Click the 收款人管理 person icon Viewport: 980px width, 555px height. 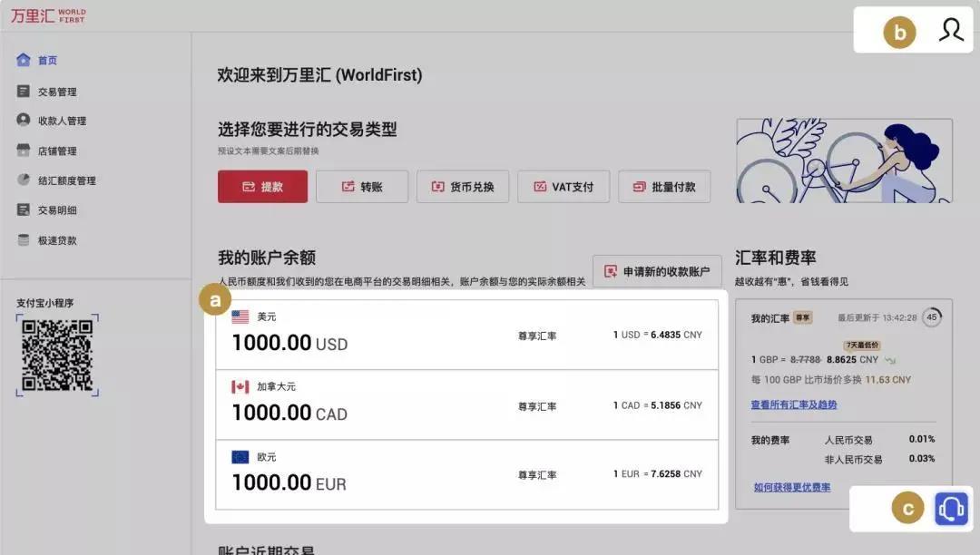(x=23, y=120)
